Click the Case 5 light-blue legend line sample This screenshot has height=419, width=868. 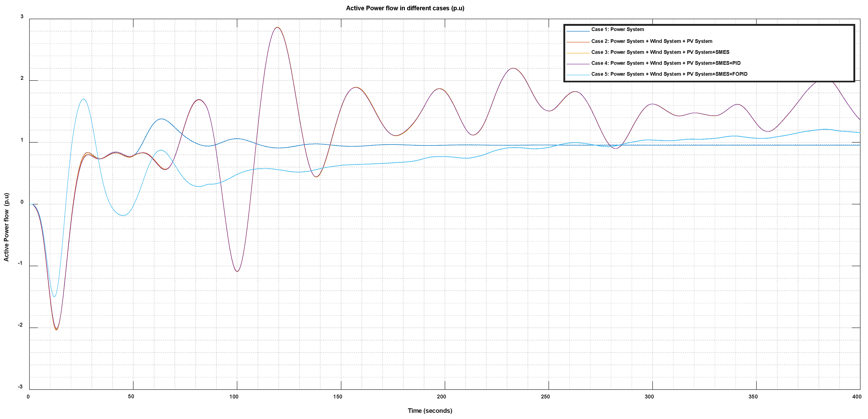[x=578, y=75]
